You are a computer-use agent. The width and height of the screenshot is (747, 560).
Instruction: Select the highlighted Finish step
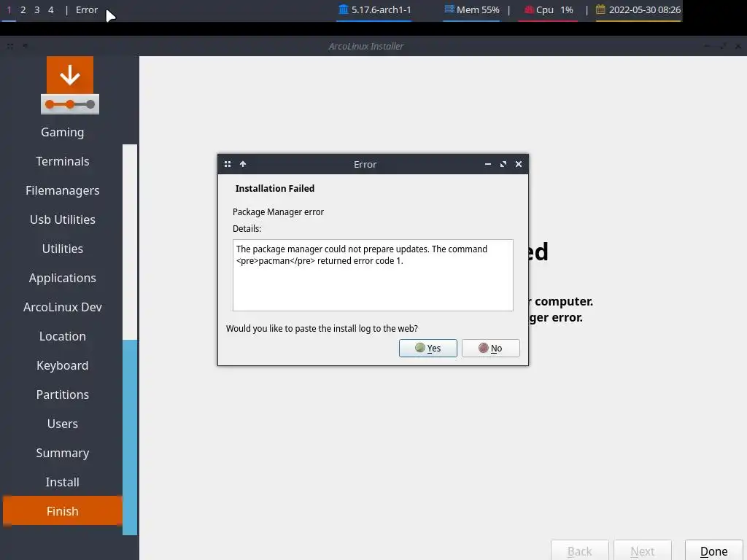pyautogui.click(x=63, y=511)
